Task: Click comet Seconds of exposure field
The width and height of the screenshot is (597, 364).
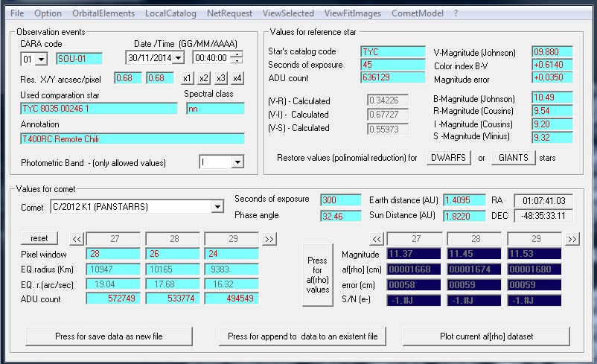Action: pos(341,200)
